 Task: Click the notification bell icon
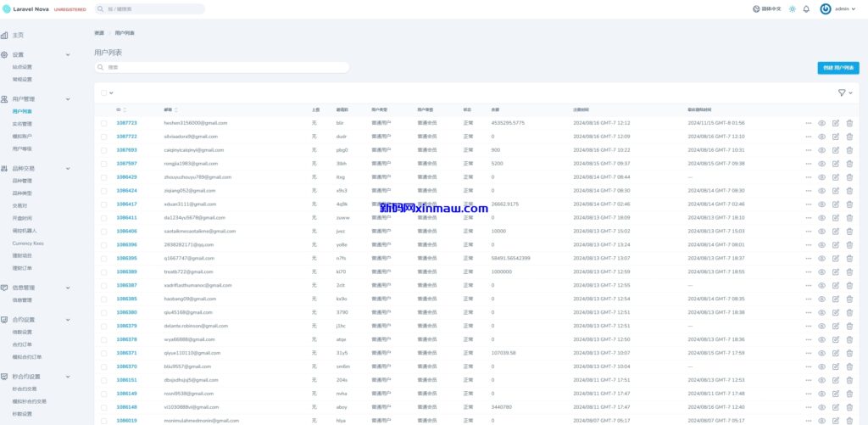[x=806, y=8]
